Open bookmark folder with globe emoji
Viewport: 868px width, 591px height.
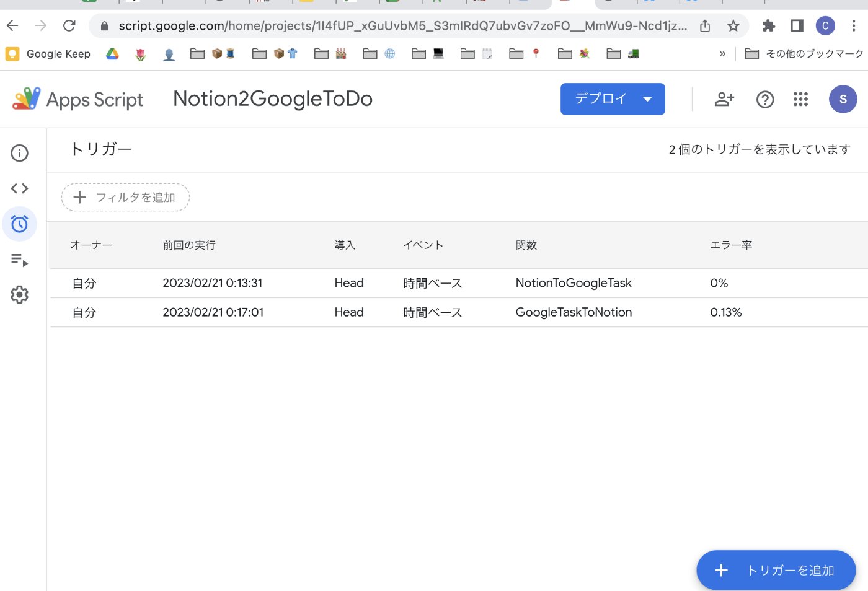click(379, 54)
